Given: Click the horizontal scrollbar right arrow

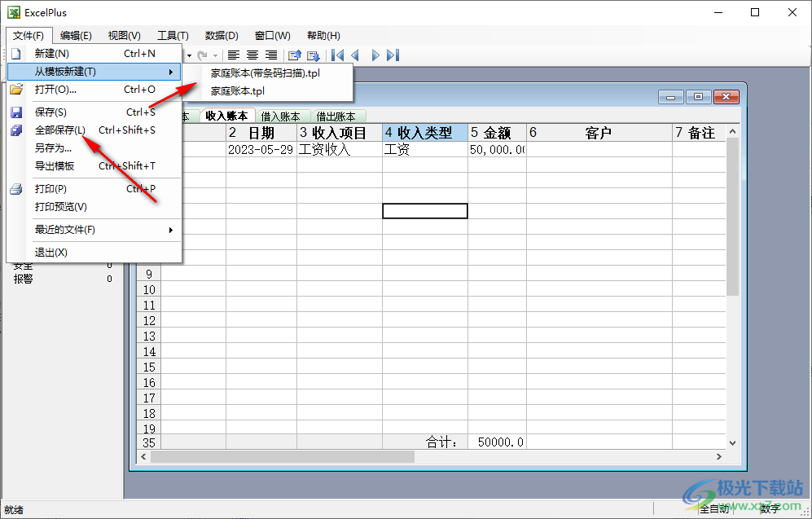Looking at the screenshot, I should pyautogui.click(x=719, y=456).
